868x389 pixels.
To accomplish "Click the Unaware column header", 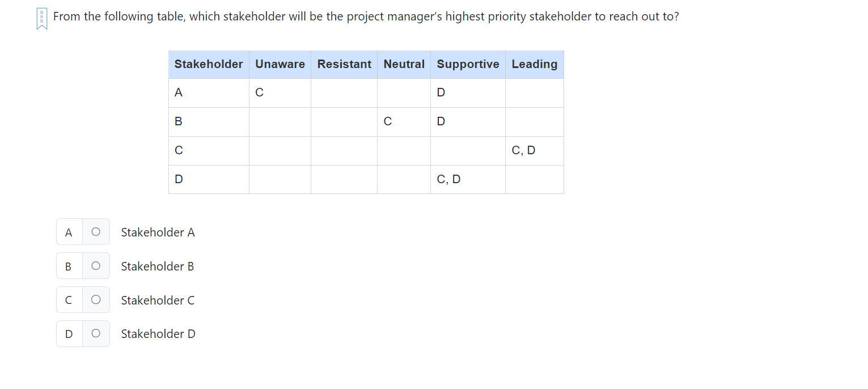I will coord(280,64).
